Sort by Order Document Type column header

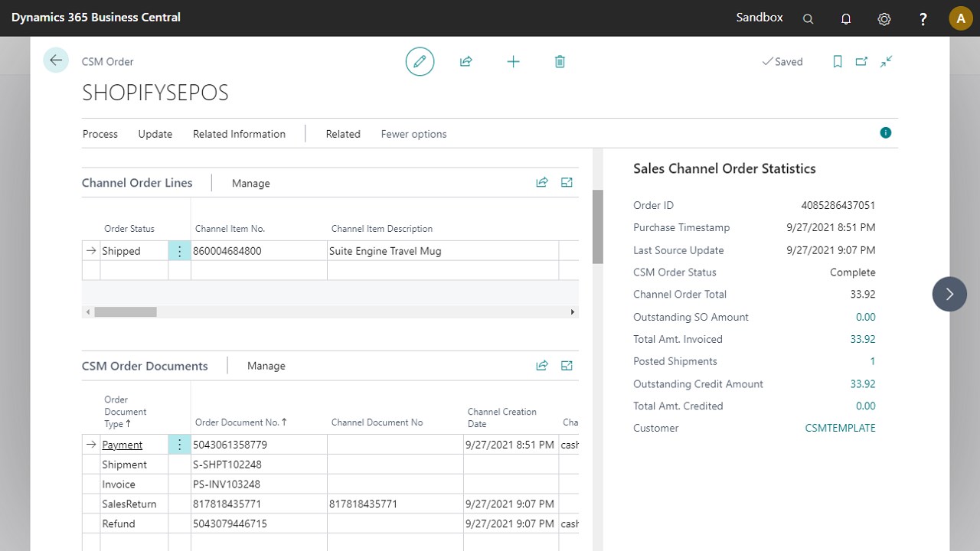click(x=126, y=412)
